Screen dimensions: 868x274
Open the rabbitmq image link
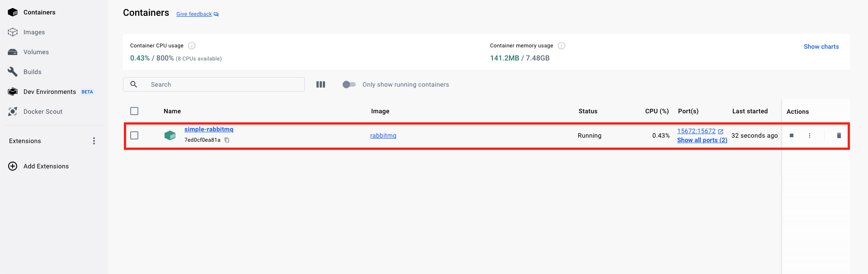coord(383,135)
